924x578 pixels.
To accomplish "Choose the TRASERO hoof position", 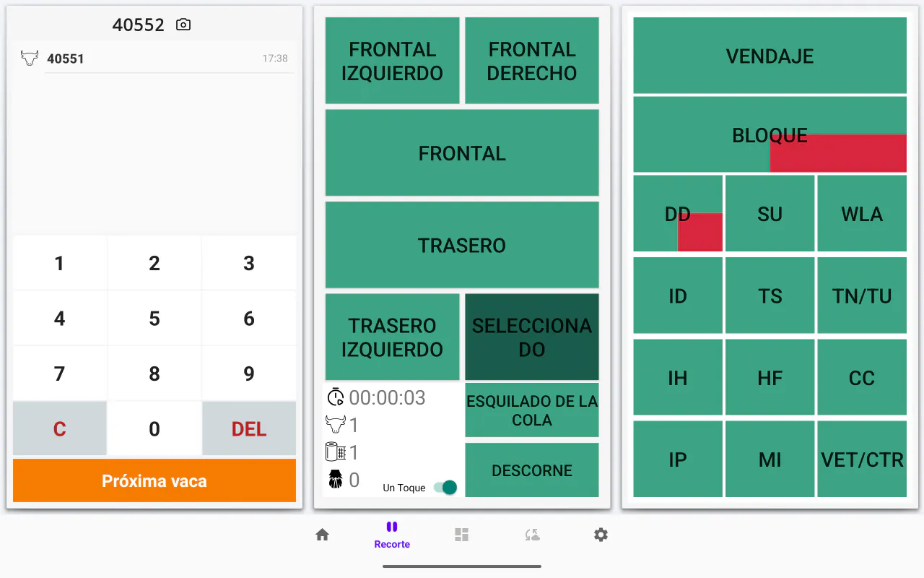I will (x=462, y=245).
